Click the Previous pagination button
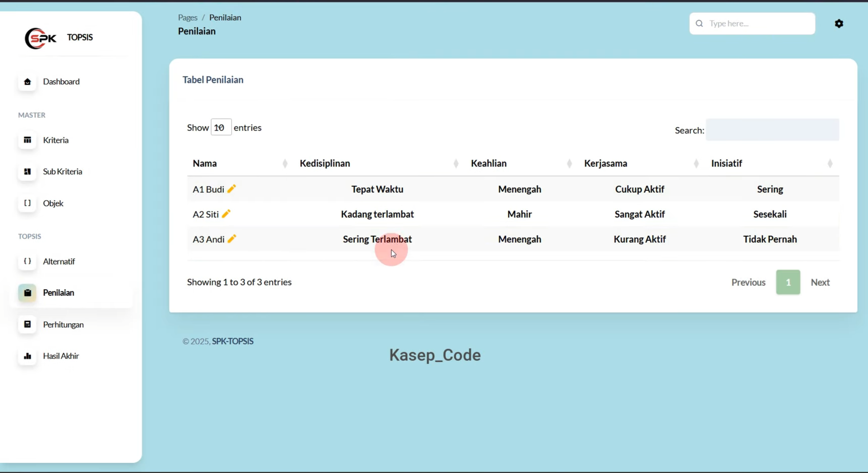This screenshot has height=473, width=868. click(x=748, y=282)
